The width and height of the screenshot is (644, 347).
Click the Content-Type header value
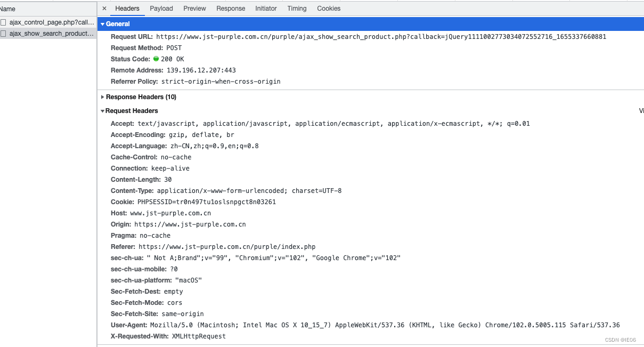[249, 191]
